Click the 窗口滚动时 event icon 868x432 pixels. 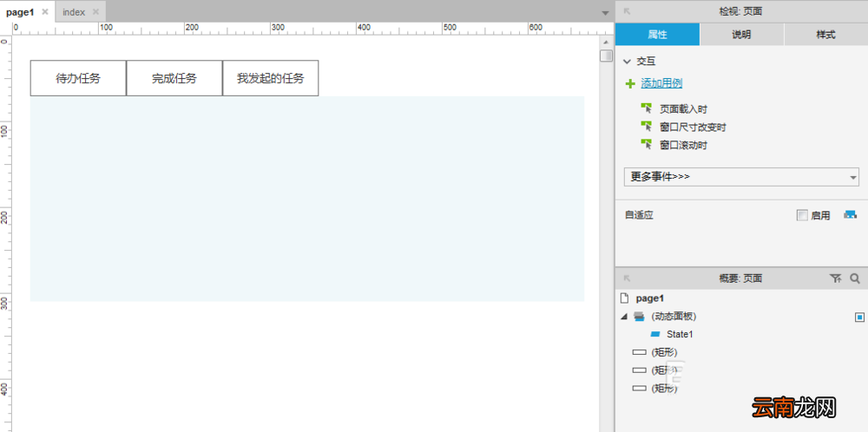(646, 145)
